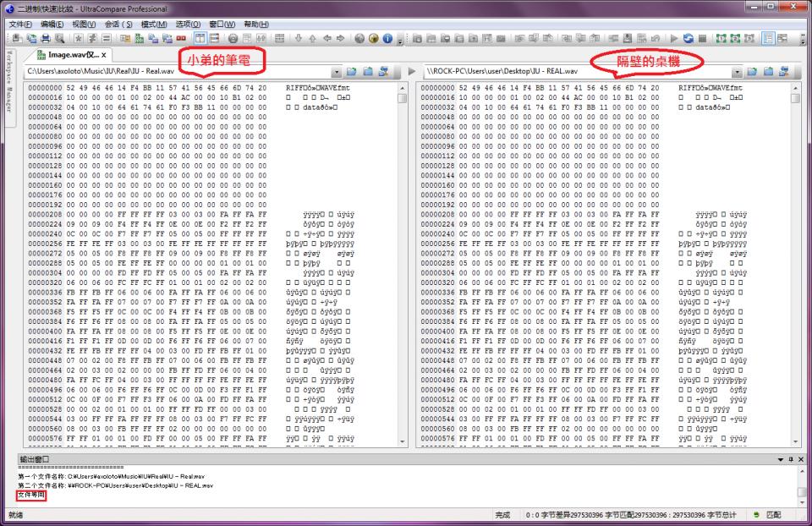
Task: Click the blue refresh compare icon
Action: pos(689,39)
